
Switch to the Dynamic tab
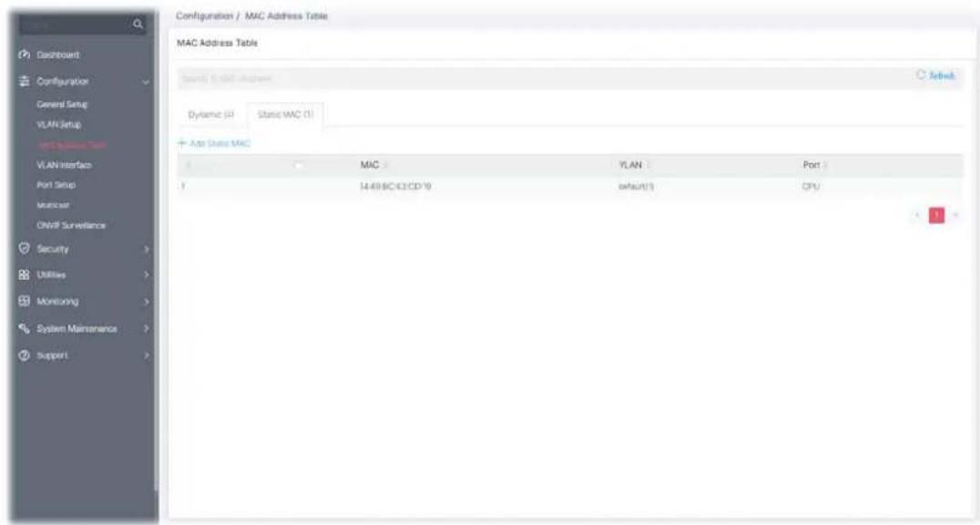(210, 115)
